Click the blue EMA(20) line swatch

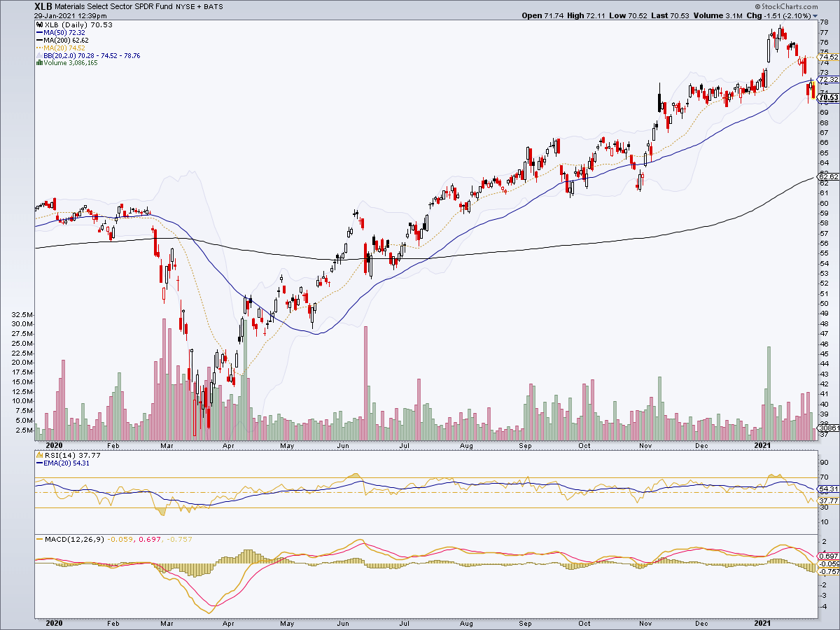point(38,463)
